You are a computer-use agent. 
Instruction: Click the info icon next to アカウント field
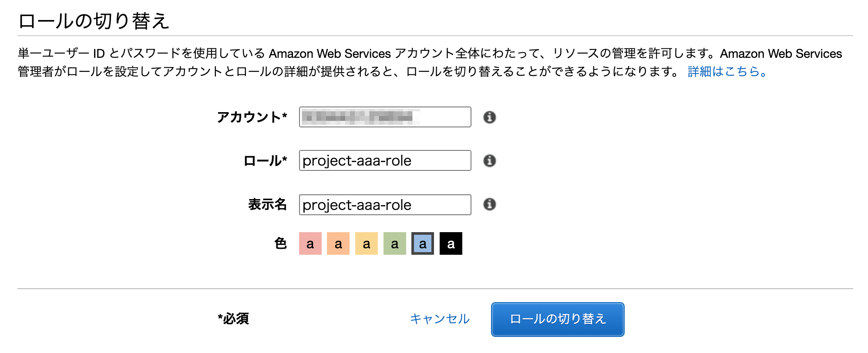[x=490, y=117]
